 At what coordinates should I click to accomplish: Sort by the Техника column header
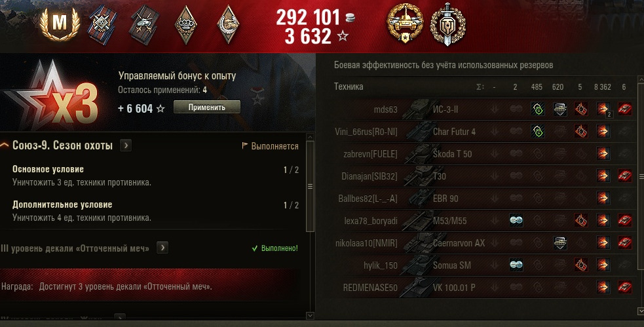349,87
